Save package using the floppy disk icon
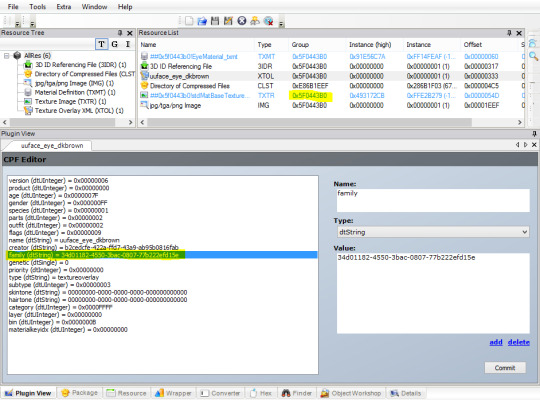The image size is (540, 400). pos(215,21)
